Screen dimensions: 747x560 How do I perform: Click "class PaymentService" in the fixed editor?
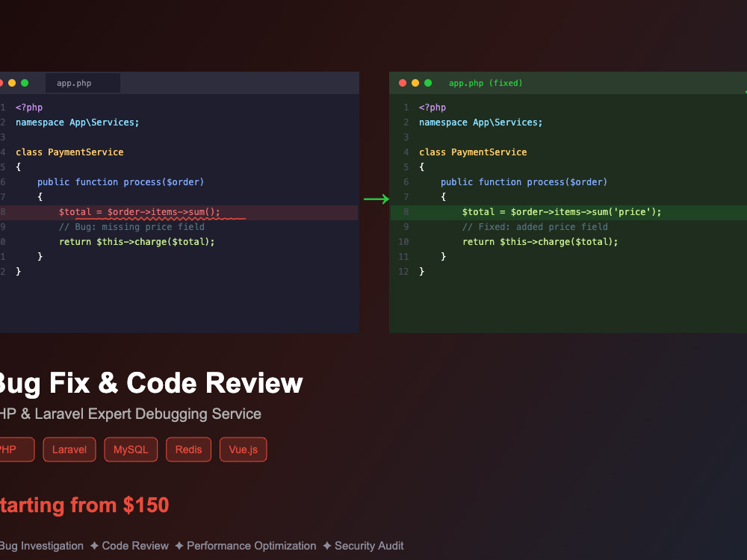point(473,152)
